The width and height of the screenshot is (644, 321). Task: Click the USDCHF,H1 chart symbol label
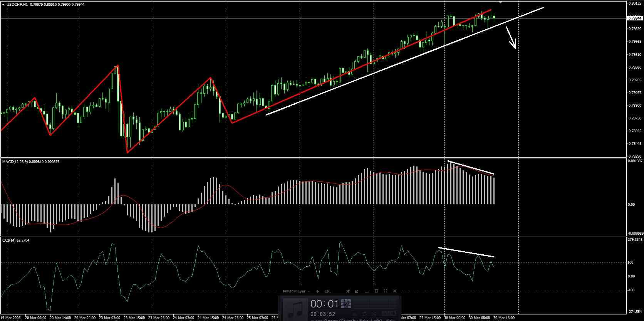click(x=17, y=4)
